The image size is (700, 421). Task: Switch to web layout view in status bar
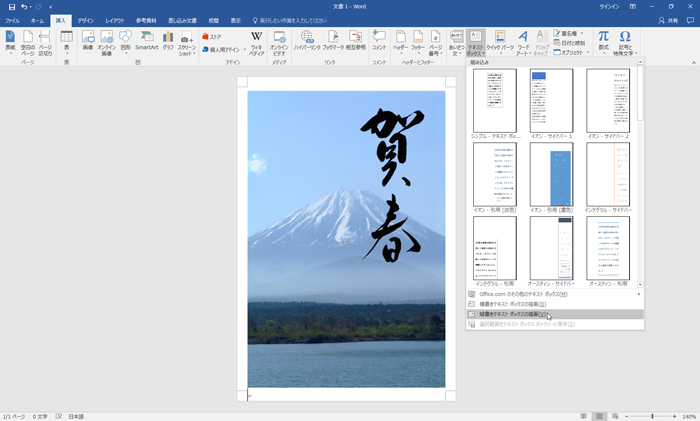pyautogui.click(x=616, y=416)
